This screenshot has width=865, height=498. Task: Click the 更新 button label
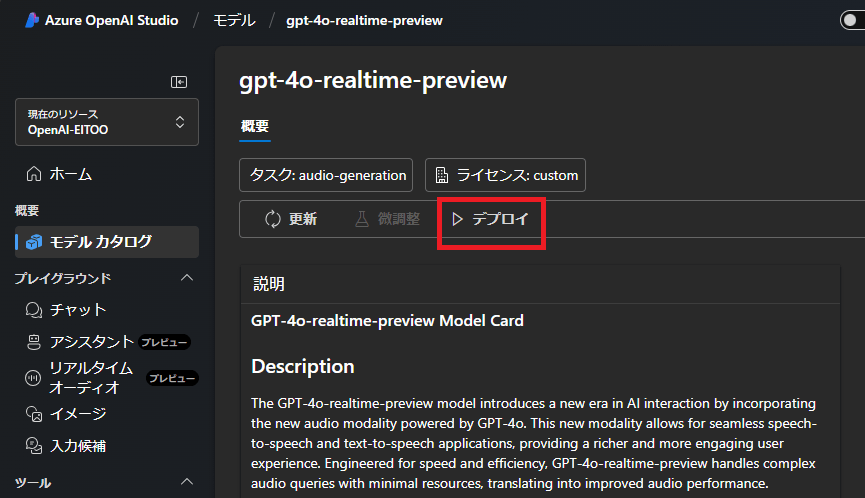pos(303,219)
